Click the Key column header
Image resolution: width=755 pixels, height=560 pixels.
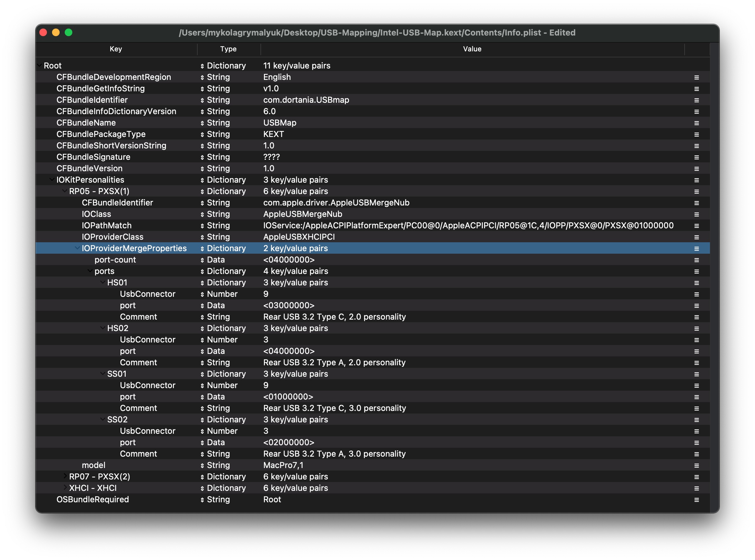[x=115, y=49]
